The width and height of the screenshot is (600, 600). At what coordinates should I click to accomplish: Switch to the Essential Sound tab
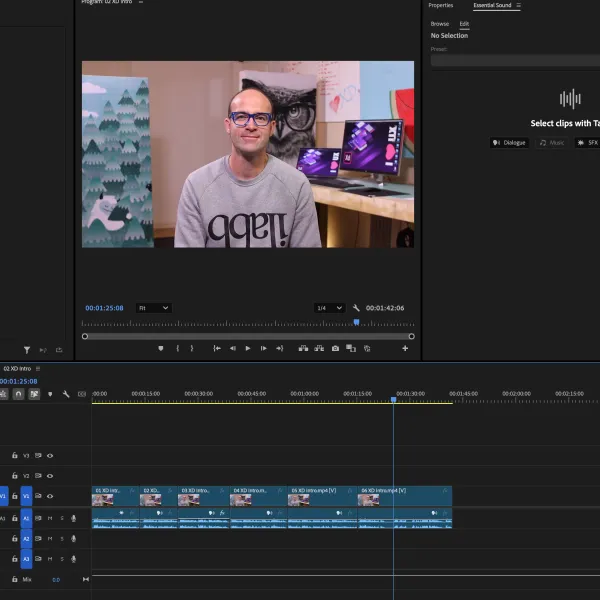click(x=492, y=5)
